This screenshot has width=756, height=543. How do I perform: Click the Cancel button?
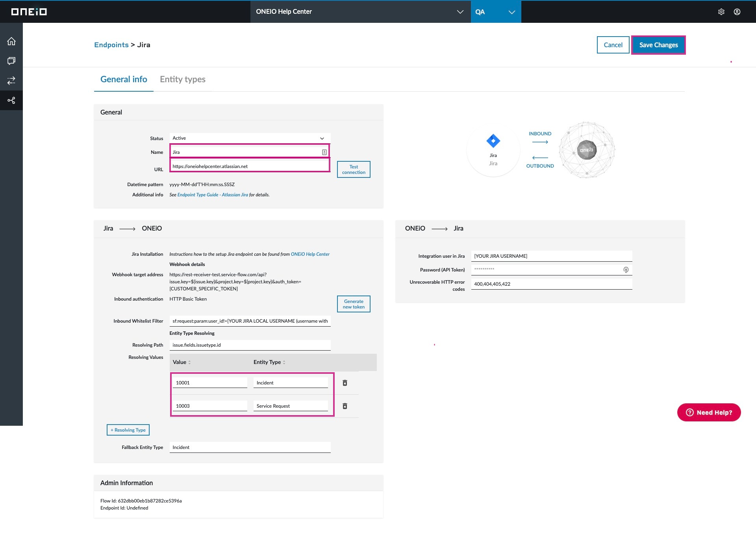pos(613,45)
